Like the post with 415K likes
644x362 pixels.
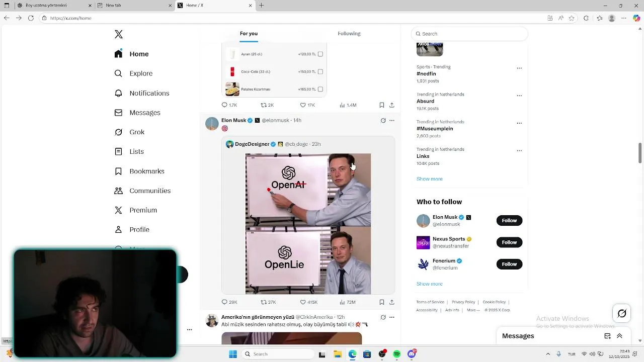[x=308, y=302]
